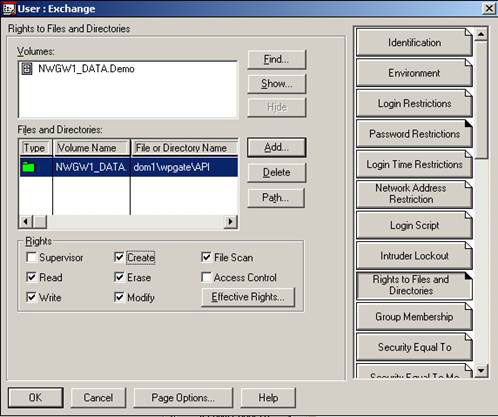Click the NWGW1_DATA volume name cell
The width and height of the screenshot is (498, 417).
click(91, 167)
